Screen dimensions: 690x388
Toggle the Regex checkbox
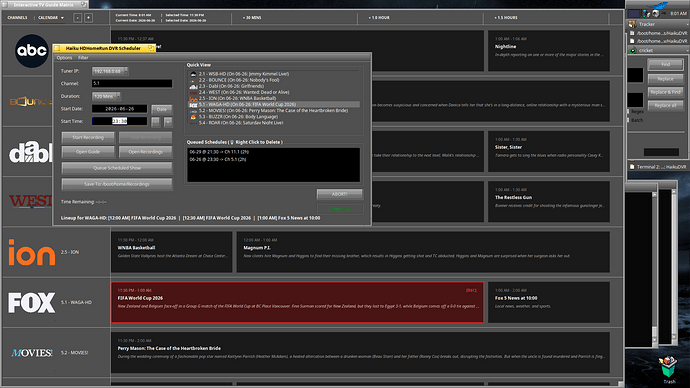(629, 112)
